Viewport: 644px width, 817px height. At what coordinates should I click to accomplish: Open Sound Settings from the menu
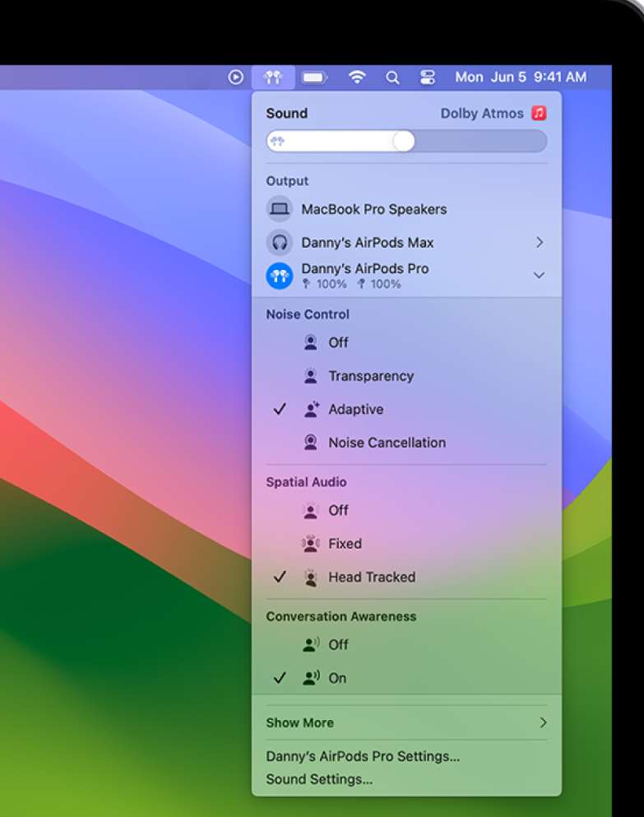(x=319, y=779)
